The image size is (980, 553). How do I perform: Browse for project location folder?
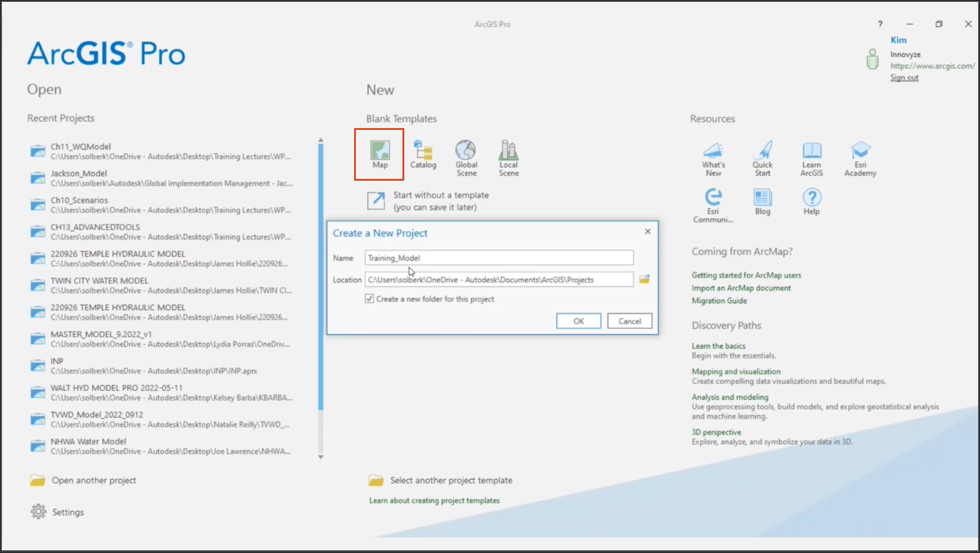[644, 279]
